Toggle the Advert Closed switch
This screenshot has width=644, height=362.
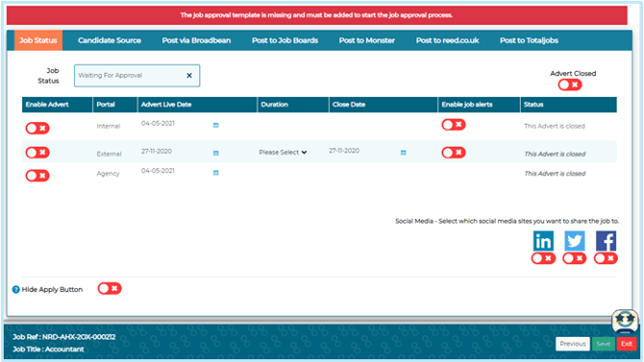(570, 84)
